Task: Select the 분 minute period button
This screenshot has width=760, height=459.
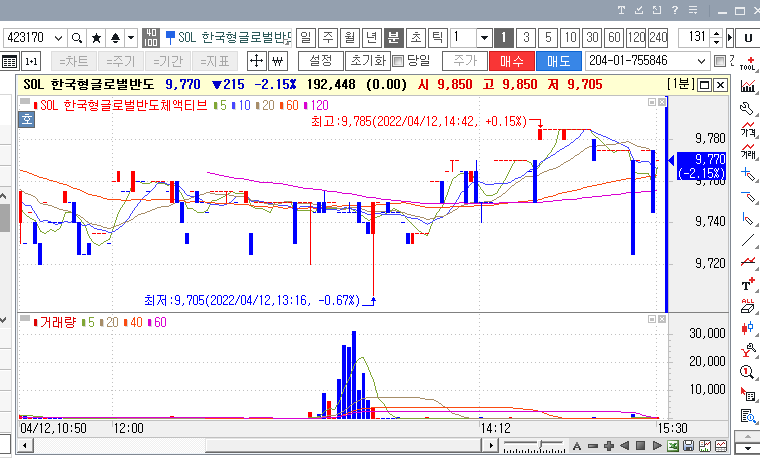Action: tap(394, 37)
